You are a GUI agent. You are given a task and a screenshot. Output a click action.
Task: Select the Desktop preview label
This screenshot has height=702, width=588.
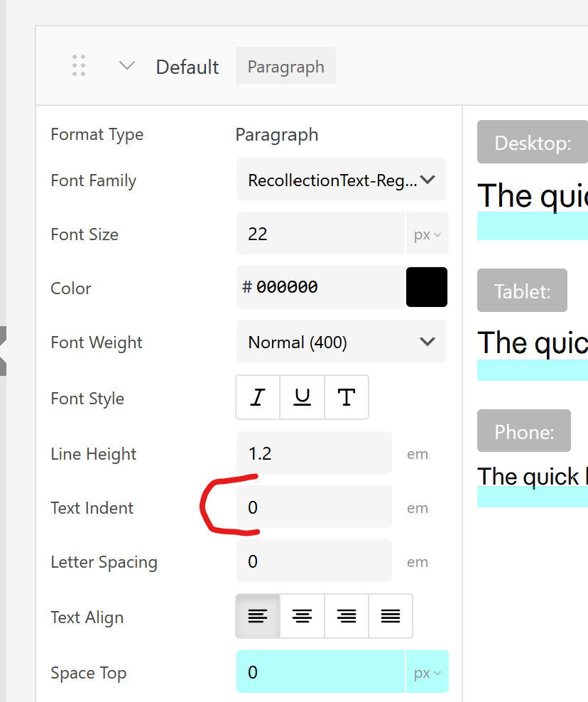[x=533, y=143]
